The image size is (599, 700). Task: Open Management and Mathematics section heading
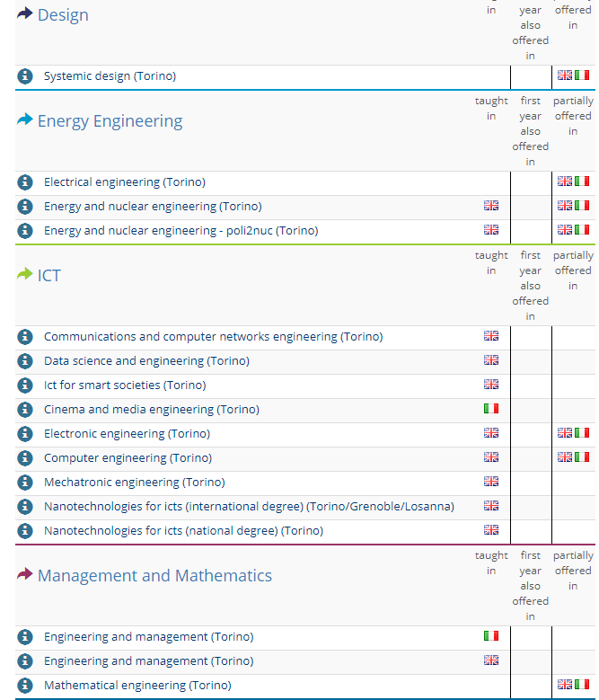[154, 576]
